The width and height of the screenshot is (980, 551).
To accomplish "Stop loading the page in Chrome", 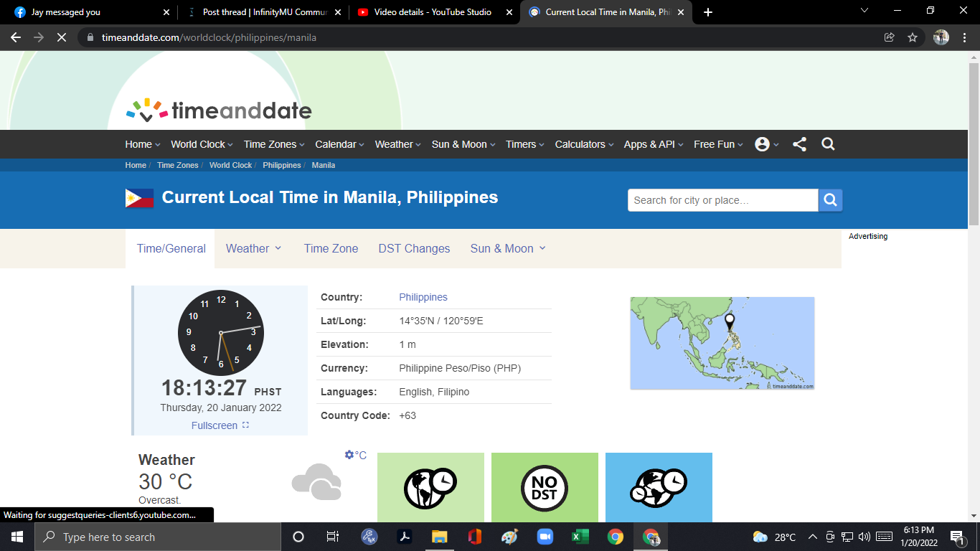I will (x=62, y=37).
